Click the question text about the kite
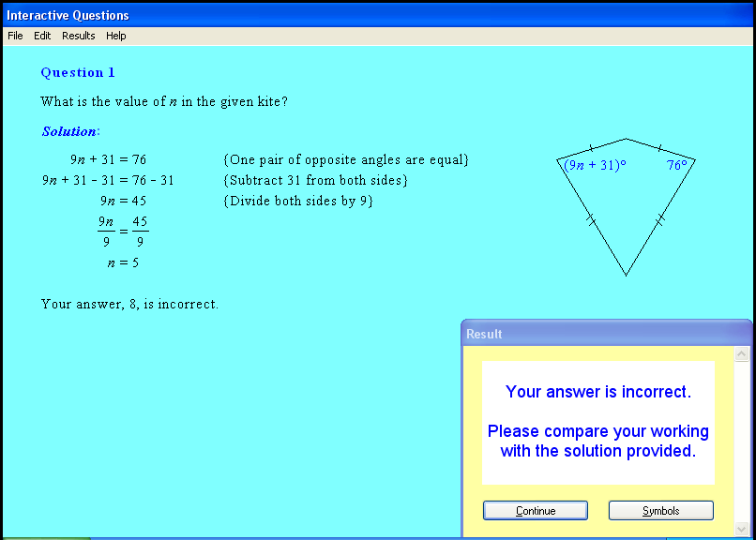The image size is (756, 540). tap(164, 101)
